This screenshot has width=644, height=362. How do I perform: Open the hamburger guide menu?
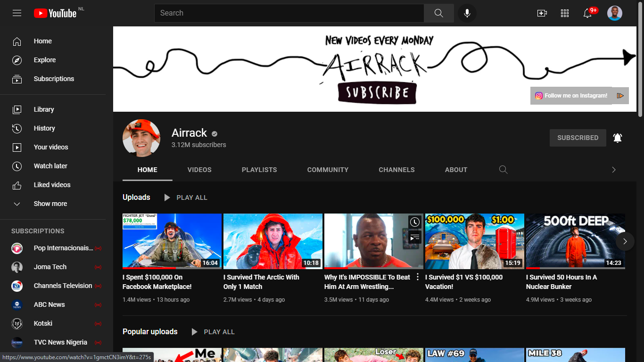tap(17, 13)
